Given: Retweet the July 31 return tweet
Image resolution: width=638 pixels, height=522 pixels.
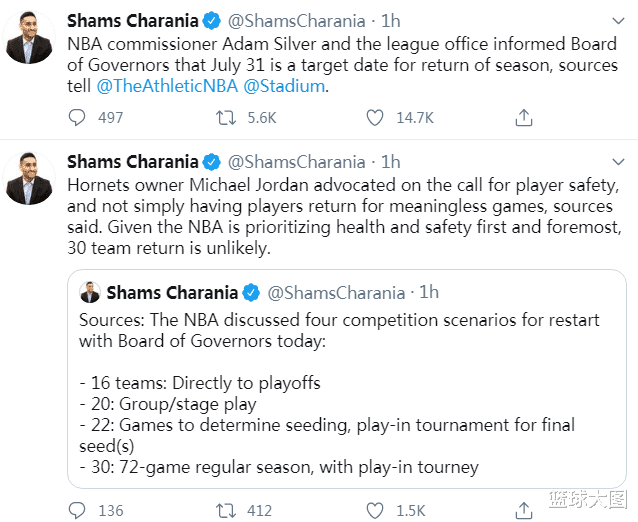Looking at the screenshot, I should 226,118.
